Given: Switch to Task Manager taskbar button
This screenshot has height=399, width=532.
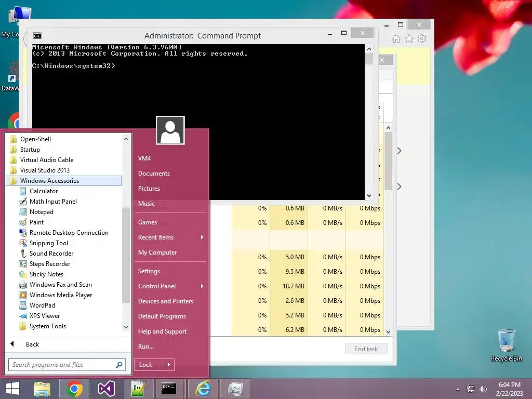Looking at the screenshot, I should pos(235,389).
